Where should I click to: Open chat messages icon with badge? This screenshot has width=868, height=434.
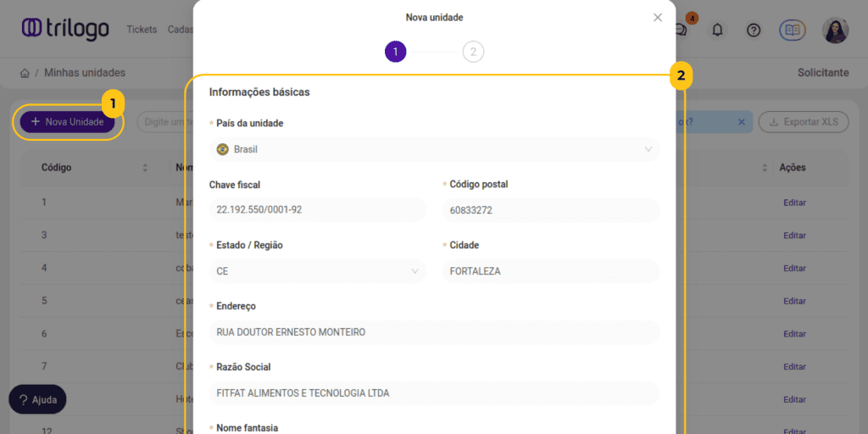(682, 29)
